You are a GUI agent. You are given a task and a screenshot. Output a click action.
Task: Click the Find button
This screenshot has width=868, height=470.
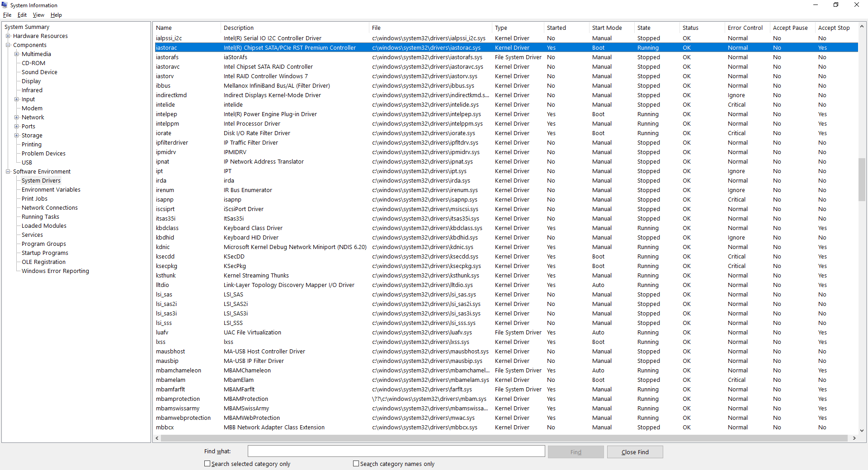click(576, 452)
